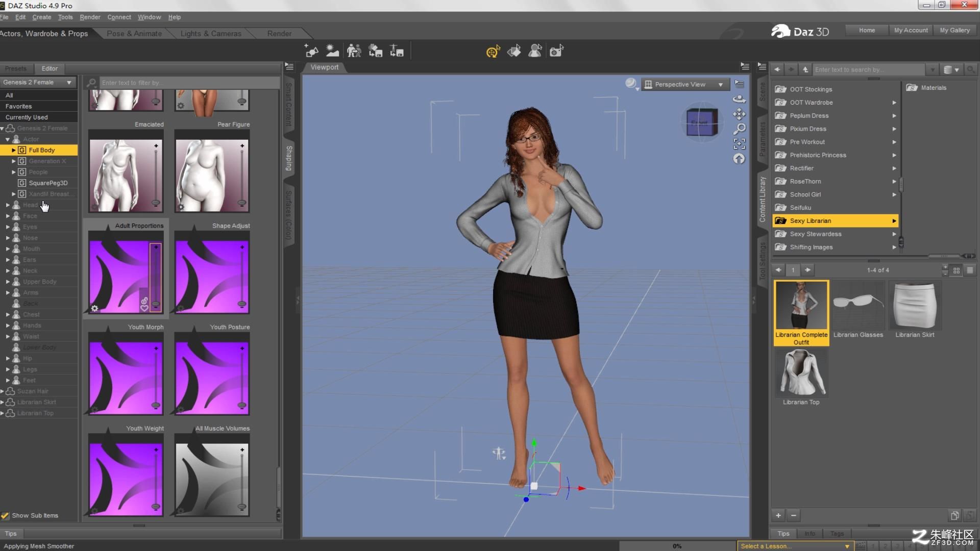980x551 pixels.
Task: Open the School Girl folder
Action: (836, 194)
